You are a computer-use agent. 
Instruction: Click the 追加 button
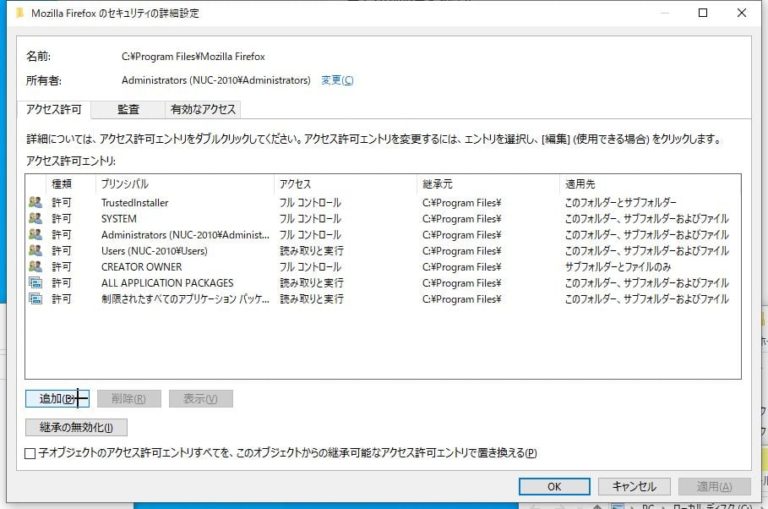57,399
